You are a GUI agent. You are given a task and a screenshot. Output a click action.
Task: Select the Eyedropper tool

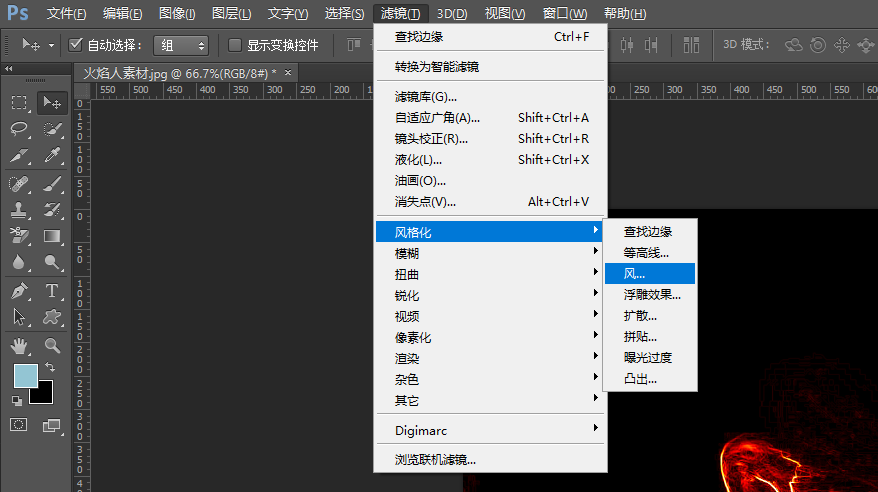52,154
